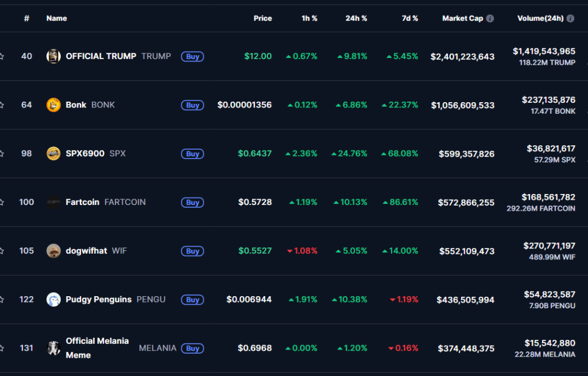Select the Pudgy Penguins price $0.006944
This screenshot has width=588, height=376.
coord(249,300)
